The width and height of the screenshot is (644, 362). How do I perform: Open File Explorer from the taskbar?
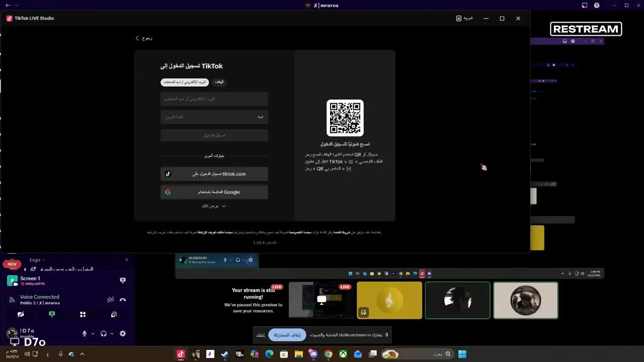tap(298, 354)
